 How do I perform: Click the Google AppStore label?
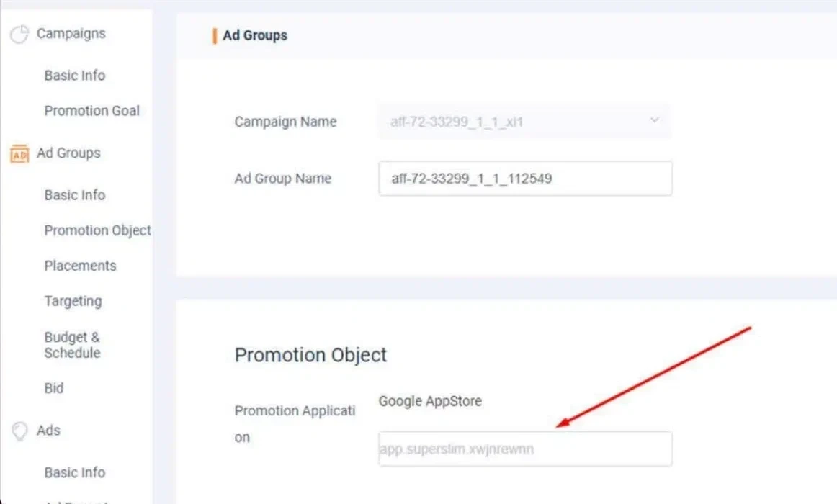430,401
